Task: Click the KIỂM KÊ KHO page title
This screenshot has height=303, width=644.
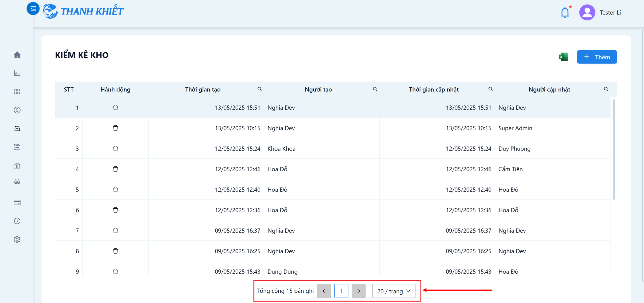Action: 82,55
